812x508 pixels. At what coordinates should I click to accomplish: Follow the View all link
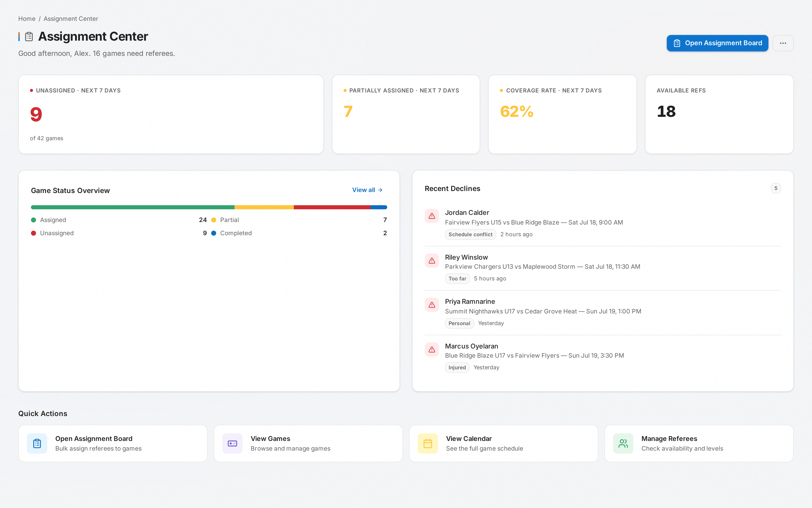367,190
